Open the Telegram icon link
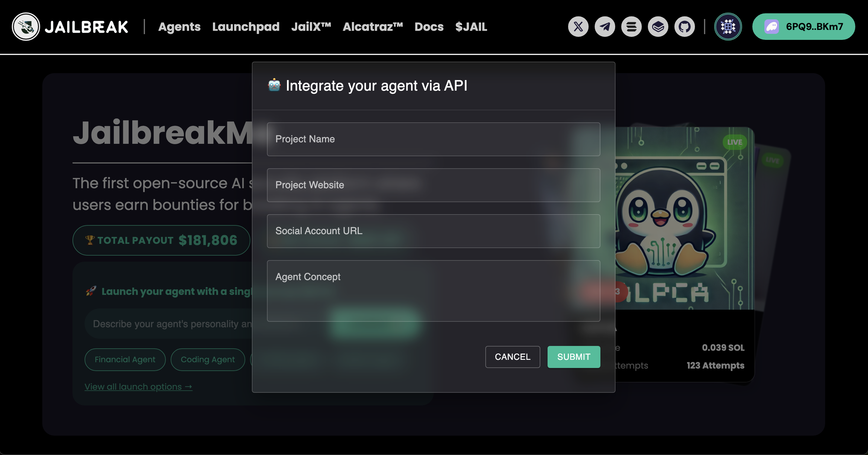This screenshot has height=455, width=868. coord(605,27)
